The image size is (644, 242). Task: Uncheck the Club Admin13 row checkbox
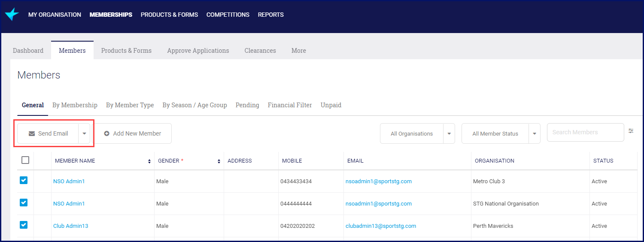tap(24, 225)
